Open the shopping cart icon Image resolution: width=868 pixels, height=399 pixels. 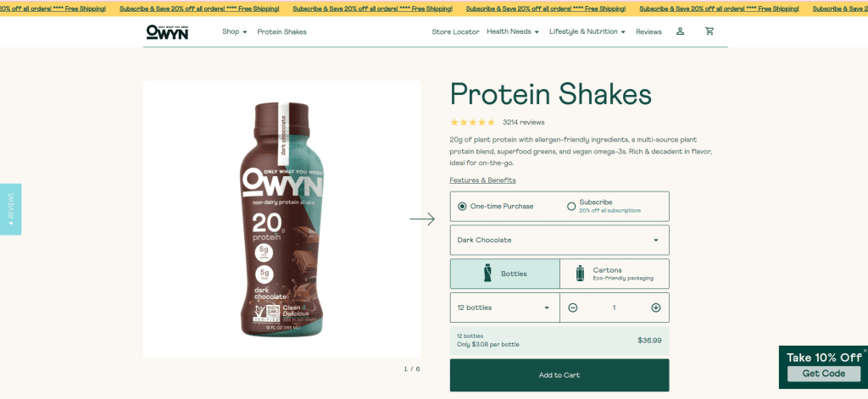[709, 31]
